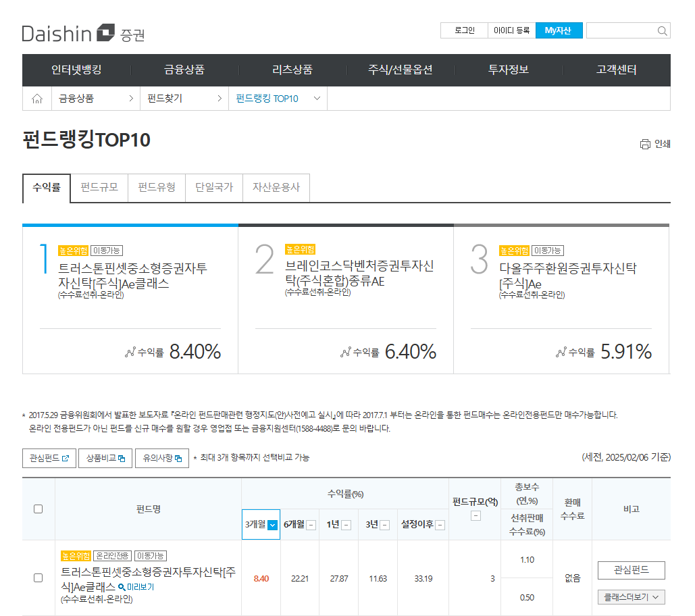Click the 관심펀드 button in the fund row
Image resolution: width=695 pixels, height=616 pixels.
(x=631, y=570)
